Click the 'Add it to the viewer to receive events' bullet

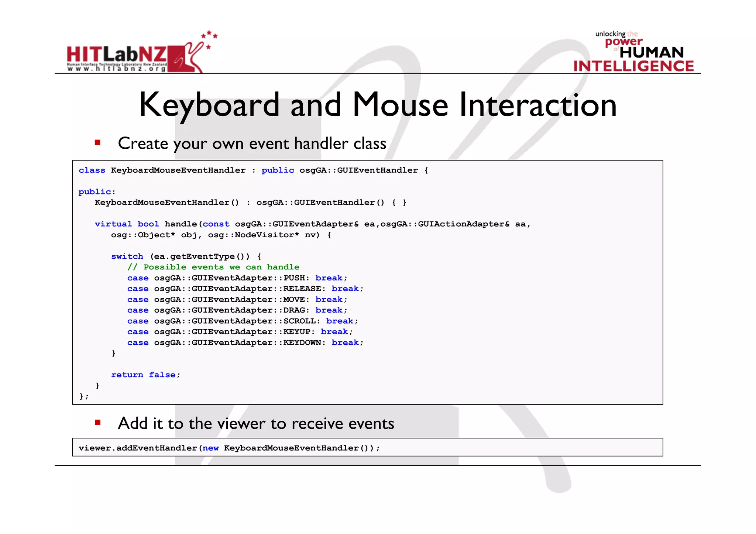(x=256, y=423)
